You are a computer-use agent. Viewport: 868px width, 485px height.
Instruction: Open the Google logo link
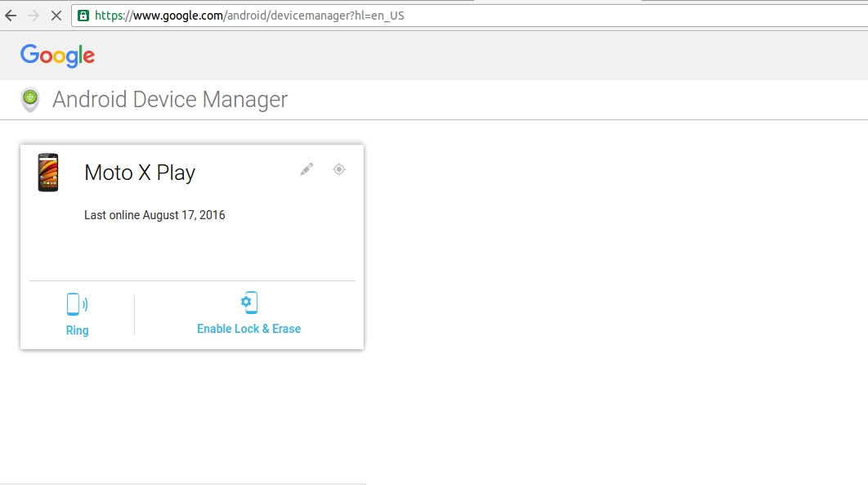pos(57,56)
